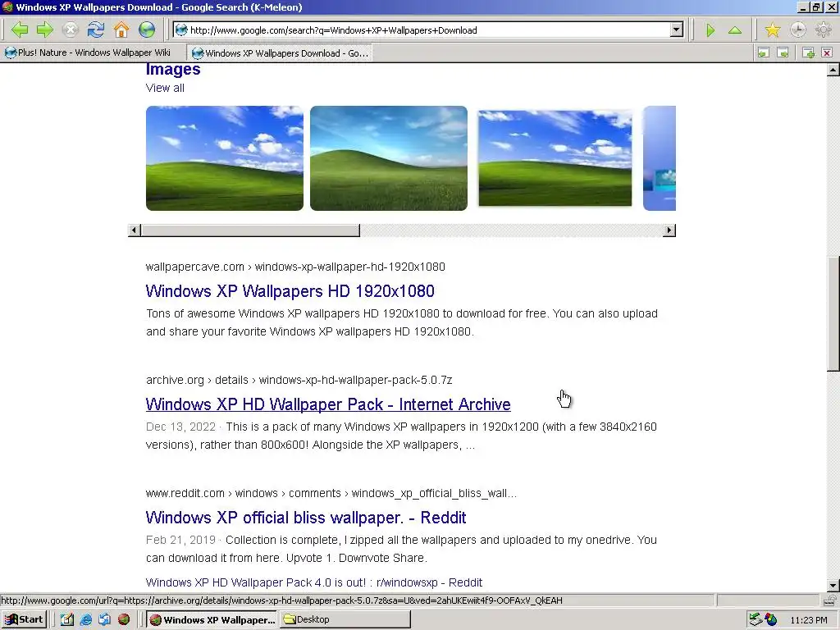The height and width of the screenshot is (630, 840).
Task: Click colorful system tray icon beside clock
Action: (771, 619)
